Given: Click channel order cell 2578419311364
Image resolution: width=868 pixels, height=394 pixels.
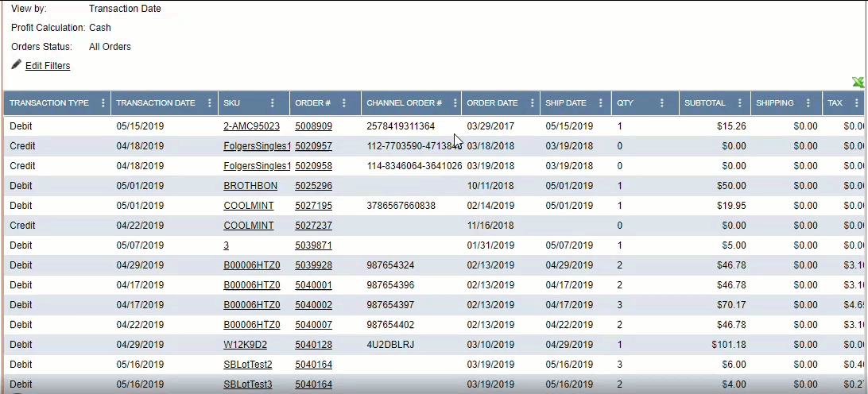Looking at the screenshot, I should (401, 126).
